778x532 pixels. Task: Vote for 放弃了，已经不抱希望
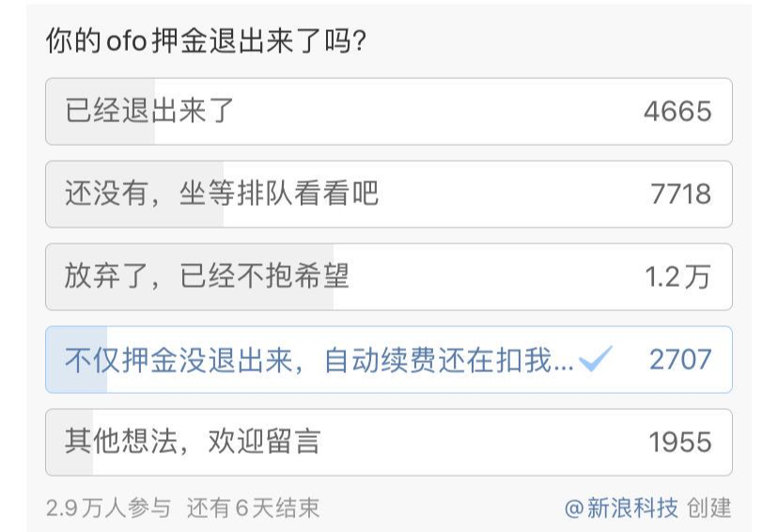tap(207, 276)
